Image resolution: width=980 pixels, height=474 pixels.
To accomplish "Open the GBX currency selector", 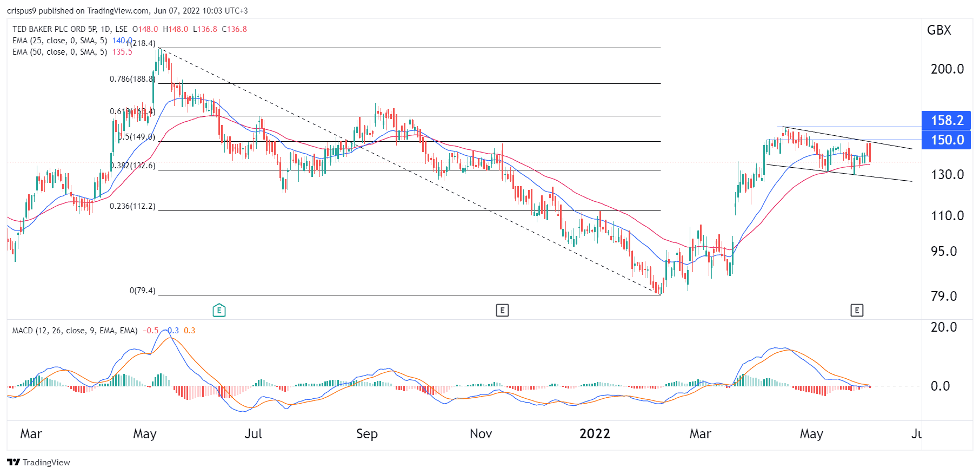I will point(939,30).
